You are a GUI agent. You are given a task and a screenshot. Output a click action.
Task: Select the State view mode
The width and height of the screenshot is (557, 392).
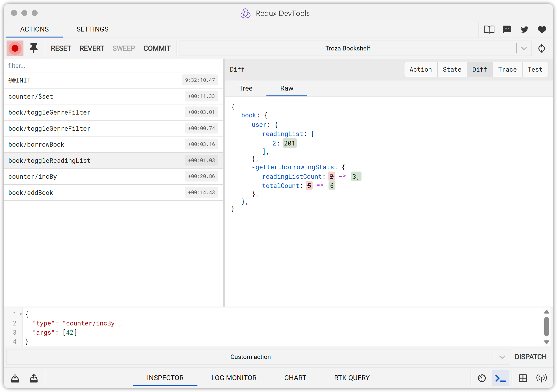pos(452,69)
